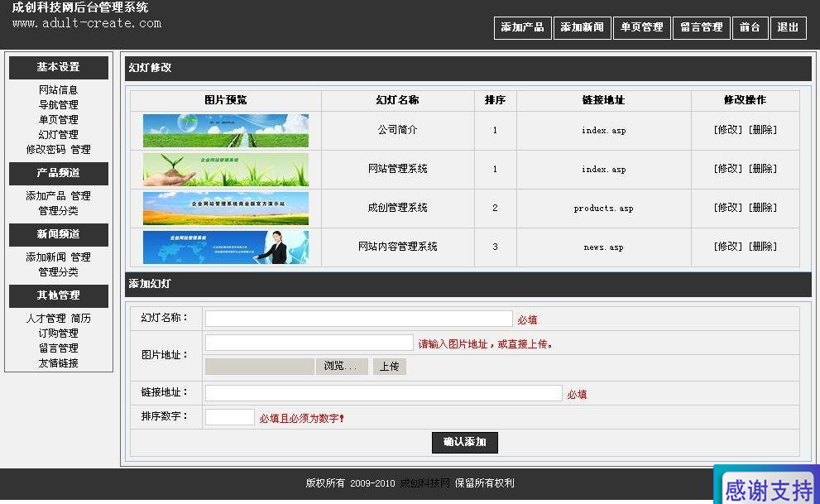Click [修改] for the 公司简介 row
This screenshot has height=504, width=820.
coord(728,130)
